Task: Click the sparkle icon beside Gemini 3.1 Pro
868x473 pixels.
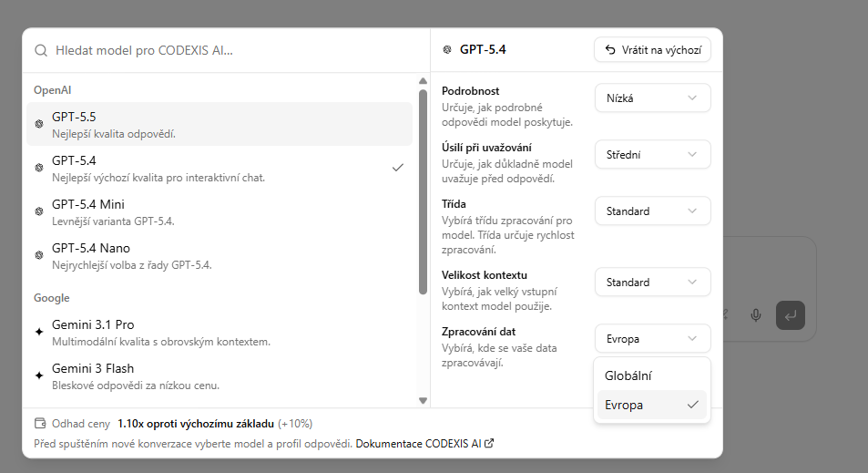Action: tap(39, 332)
